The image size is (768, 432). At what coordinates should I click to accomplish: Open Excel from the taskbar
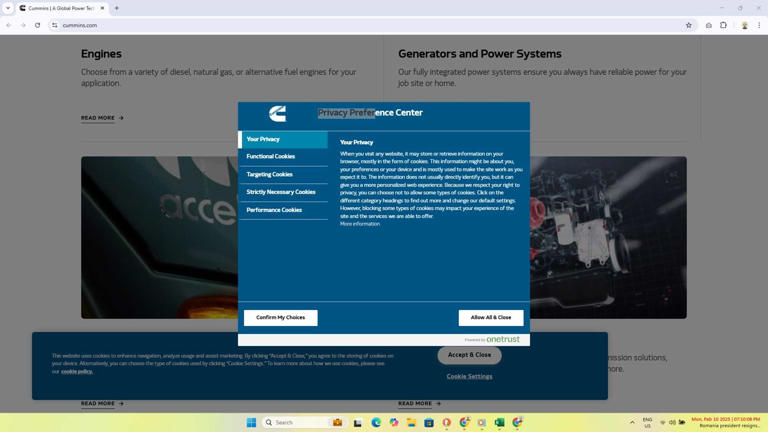tap(499, 422)
